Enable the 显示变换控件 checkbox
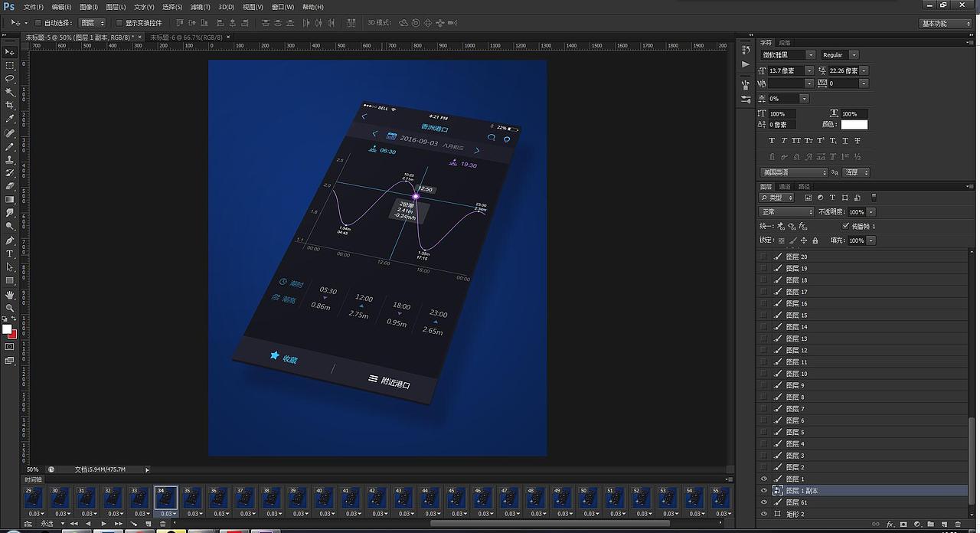Viewport: 980px width, 533px height. point(119,23)
